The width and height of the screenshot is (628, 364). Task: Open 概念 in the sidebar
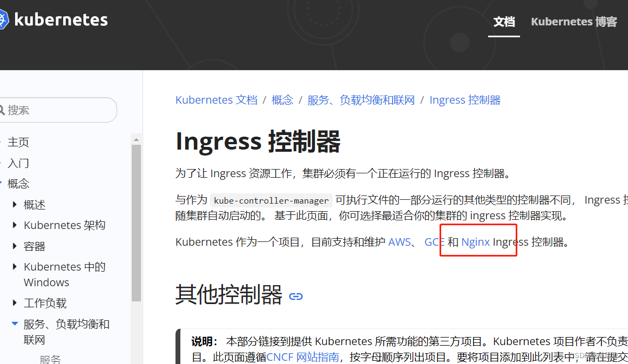tap(18, 184)
